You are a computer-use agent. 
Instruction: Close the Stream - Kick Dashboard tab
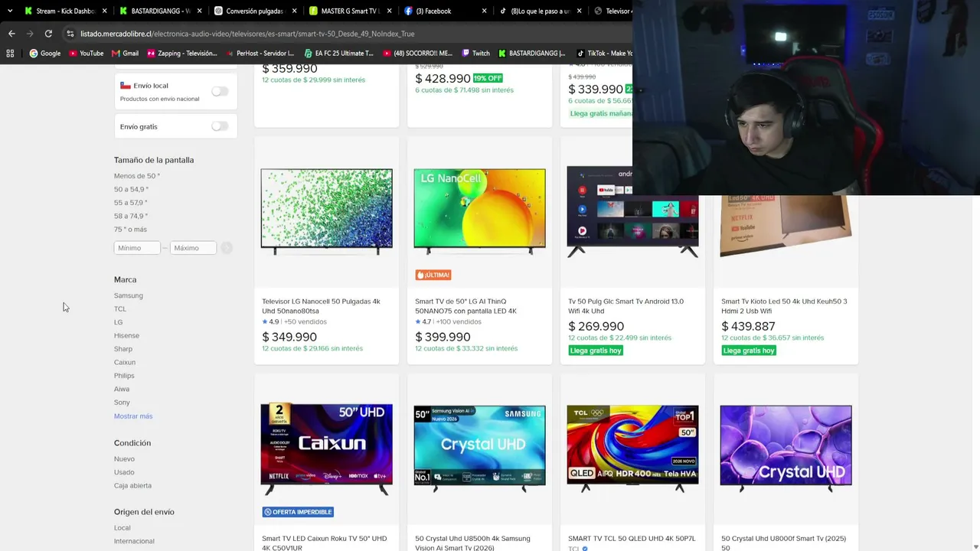coord(104,11)
